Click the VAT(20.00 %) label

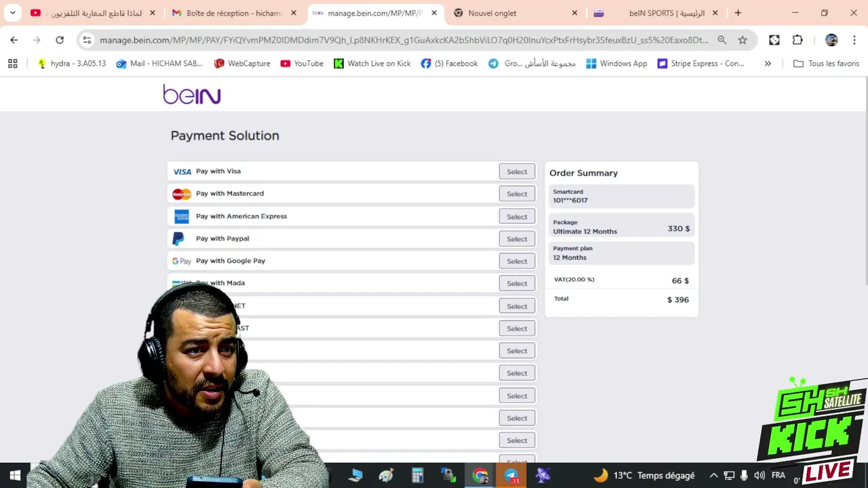[574, 279]
